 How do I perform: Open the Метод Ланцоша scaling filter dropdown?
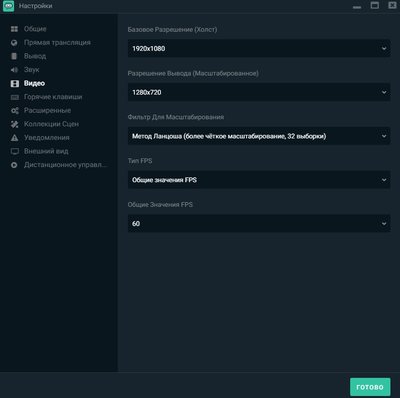[x=259, y=136]
